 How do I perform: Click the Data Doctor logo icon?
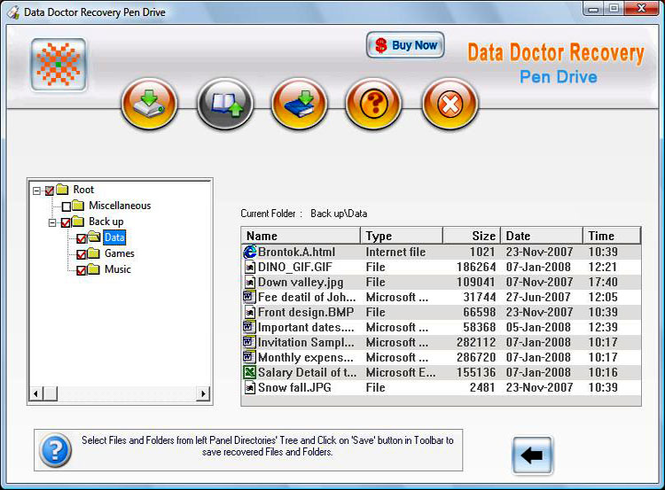coord(59,64)
